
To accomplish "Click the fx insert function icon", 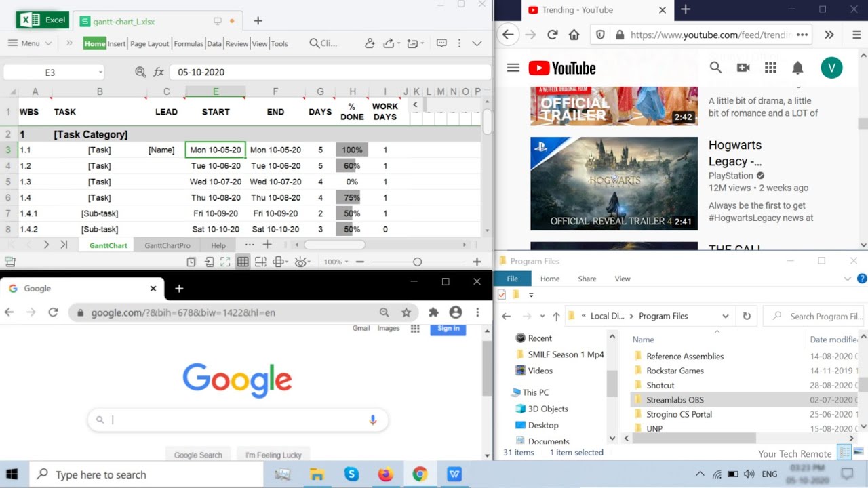I will pyautogui.click(x=159, y=72).
